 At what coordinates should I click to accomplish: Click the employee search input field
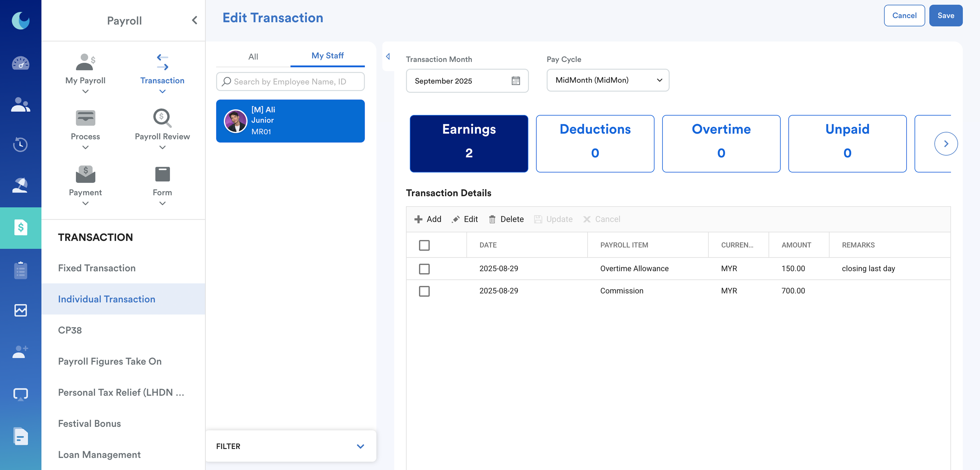click(290, 81)
